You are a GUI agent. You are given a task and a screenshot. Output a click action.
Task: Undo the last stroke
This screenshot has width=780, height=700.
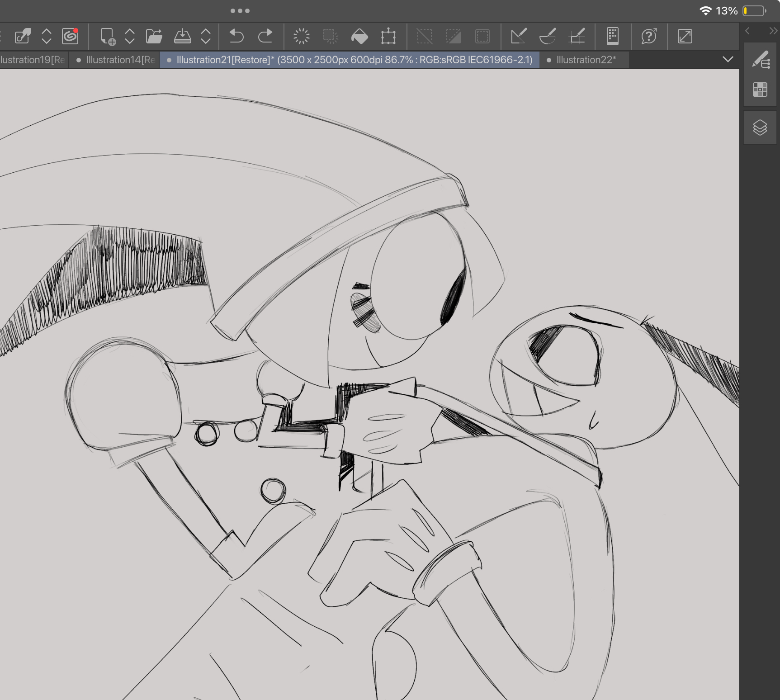tap(236, 36)
